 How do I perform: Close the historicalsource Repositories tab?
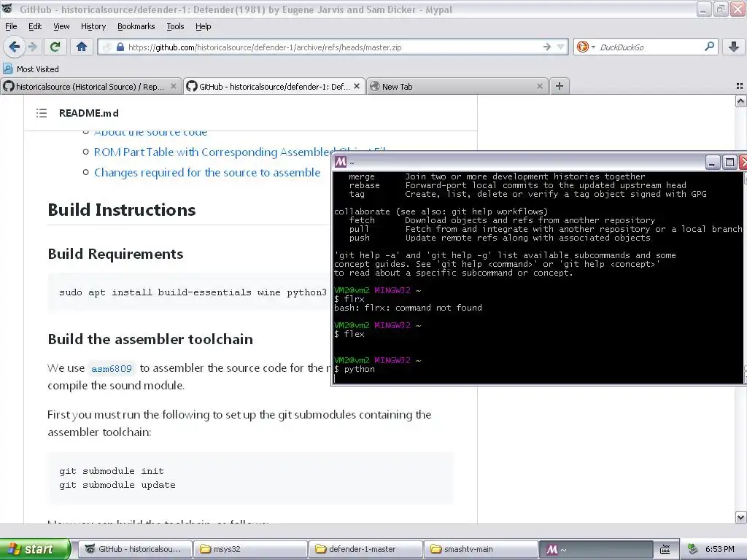click(x=174, y=86)
